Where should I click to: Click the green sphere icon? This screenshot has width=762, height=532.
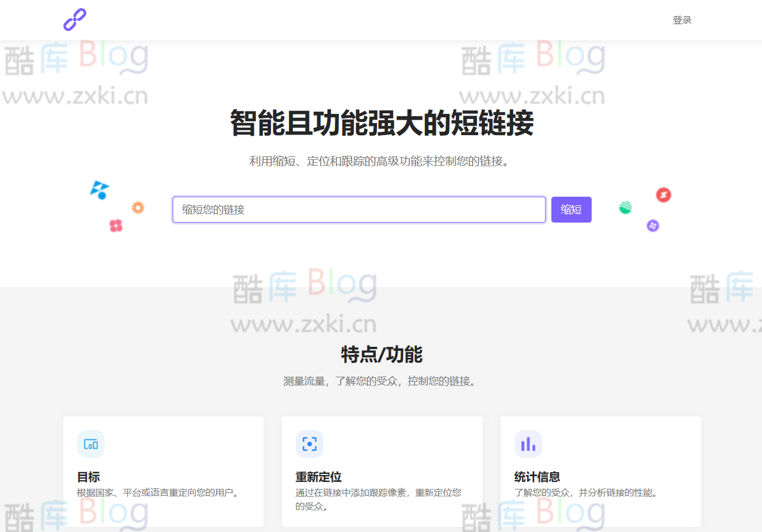click(x=626, y=207)
